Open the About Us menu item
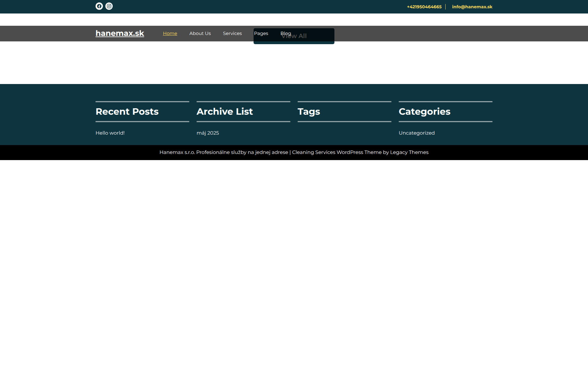Screen dimensions: 588x368 200,33
